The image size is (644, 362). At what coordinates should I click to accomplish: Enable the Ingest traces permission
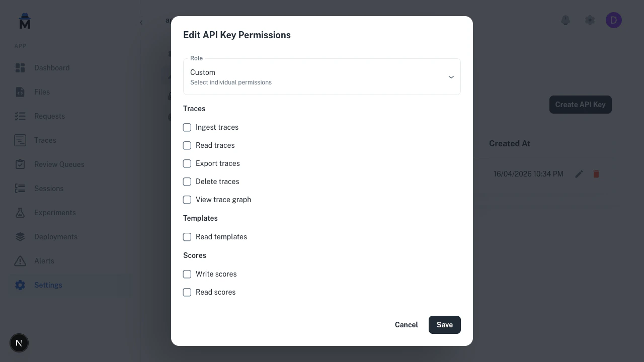pyautogui.click(x=187, y=127)
